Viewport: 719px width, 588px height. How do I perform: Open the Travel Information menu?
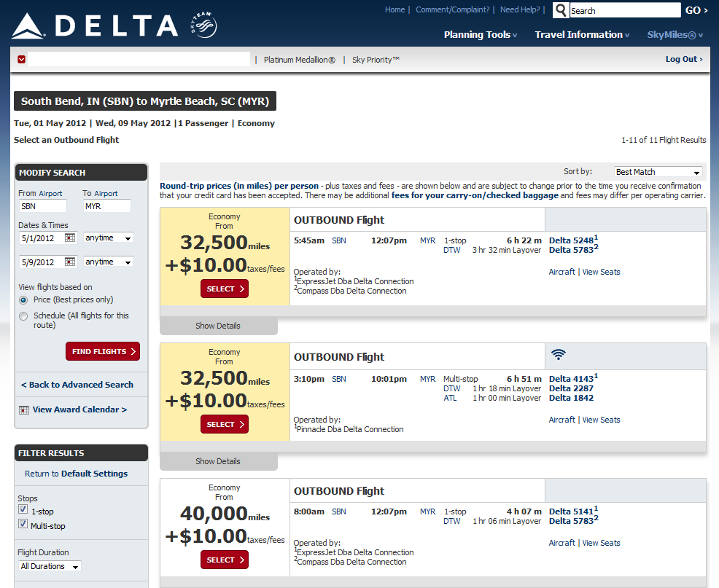pyautogui.click(x=583, y=35)
